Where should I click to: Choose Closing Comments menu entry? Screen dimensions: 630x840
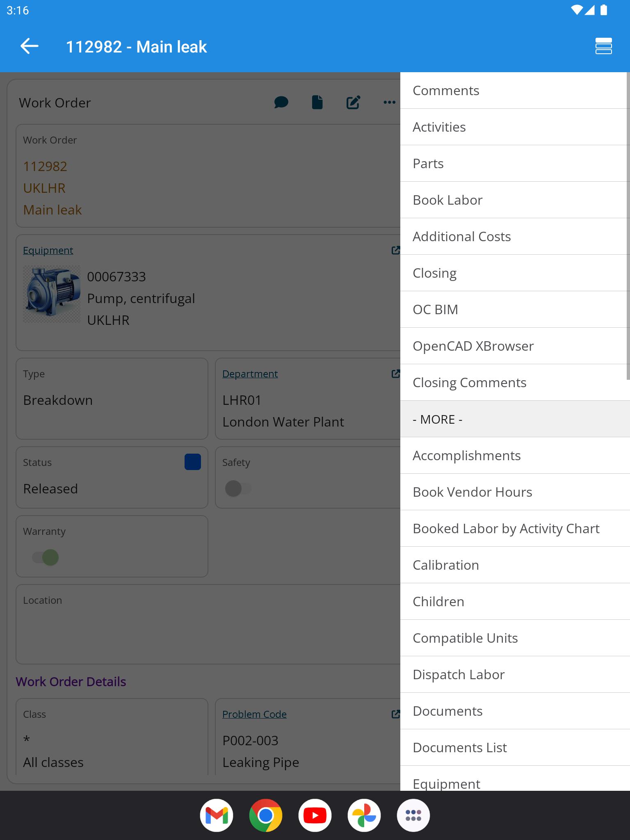click(515, 383)
